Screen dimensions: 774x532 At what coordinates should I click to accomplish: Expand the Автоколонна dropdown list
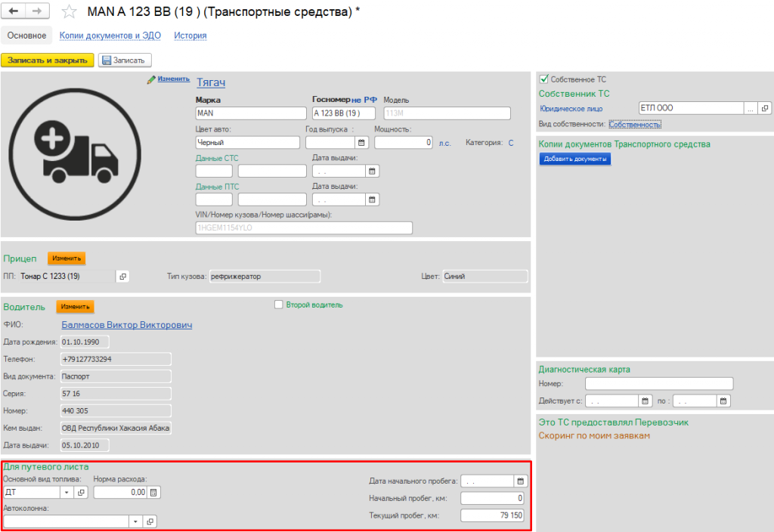coord(136,521)
